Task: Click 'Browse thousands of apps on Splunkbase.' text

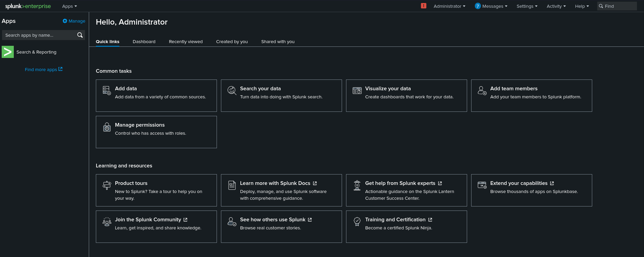Action: point(534,192)
